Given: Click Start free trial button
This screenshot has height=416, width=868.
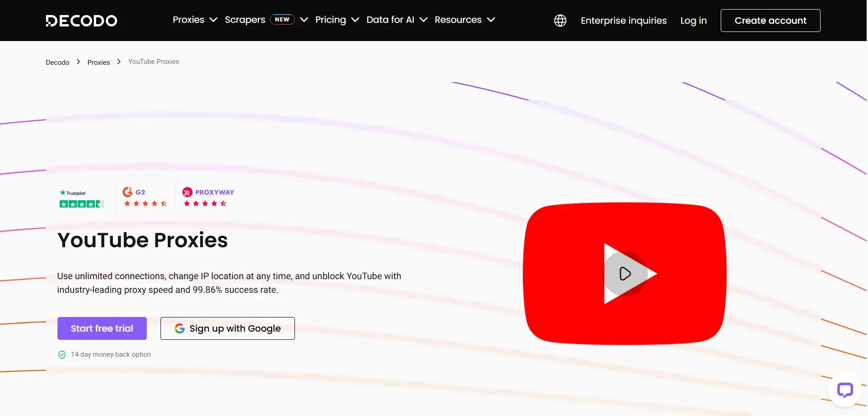Looking at the screenshot, I should tap(102, 328).
